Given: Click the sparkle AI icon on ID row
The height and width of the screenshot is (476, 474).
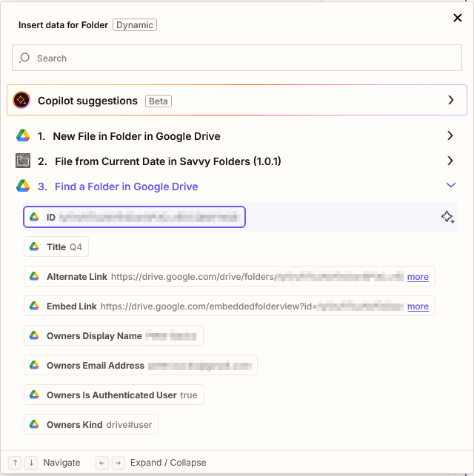Looking at the screenshot, I should pos(447,217).
